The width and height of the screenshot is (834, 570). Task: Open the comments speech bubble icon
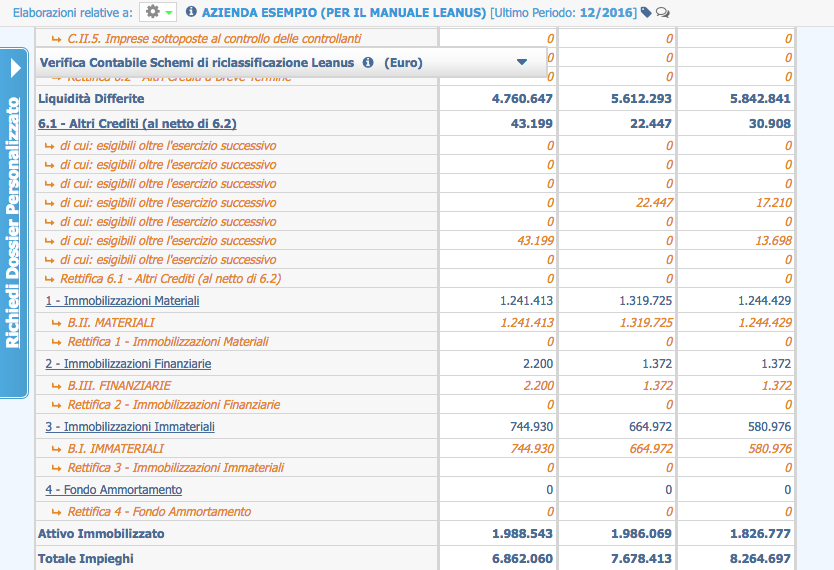pos(662,12)
